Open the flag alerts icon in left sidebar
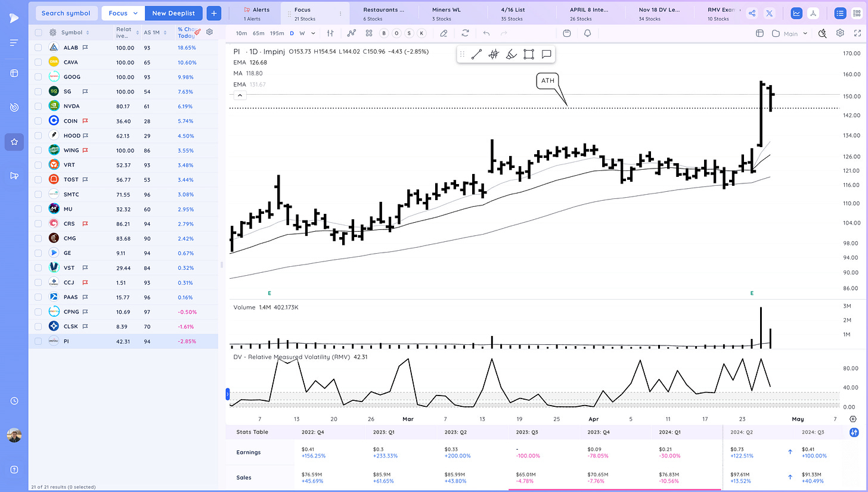Image resolution: width=868 pixels, height=492 pixels. (x=14, y=175)
